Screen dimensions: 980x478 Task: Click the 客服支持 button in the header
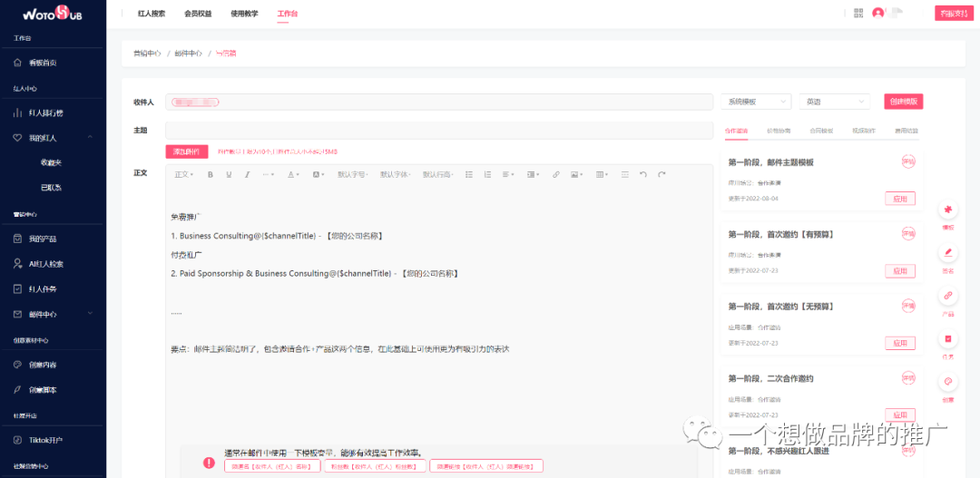[x=955, y=13]
